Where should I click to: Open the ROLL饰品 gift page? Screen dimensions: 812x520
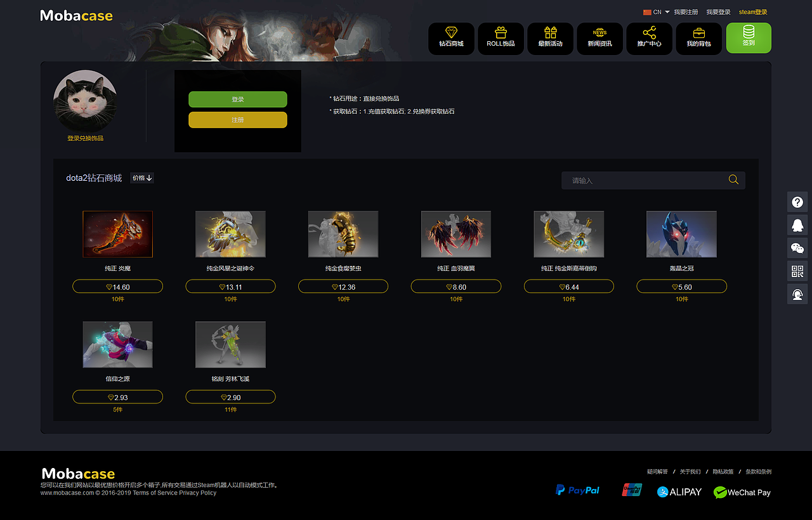click(x=501, y=39)
